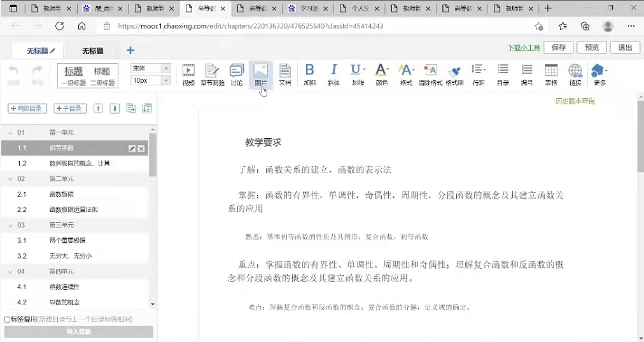Open the 讨论 discussion tool

tap(237, 75)
